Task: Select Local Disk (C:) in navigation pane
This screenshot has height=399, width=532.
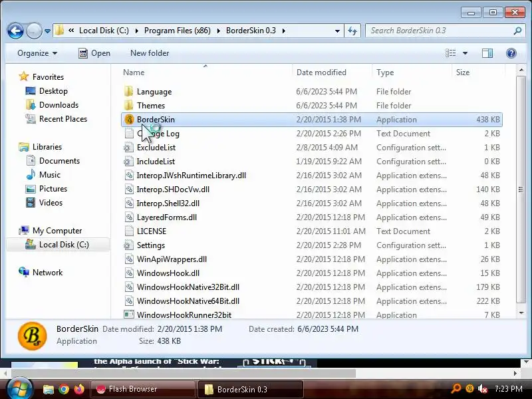Action: (64, 245)
